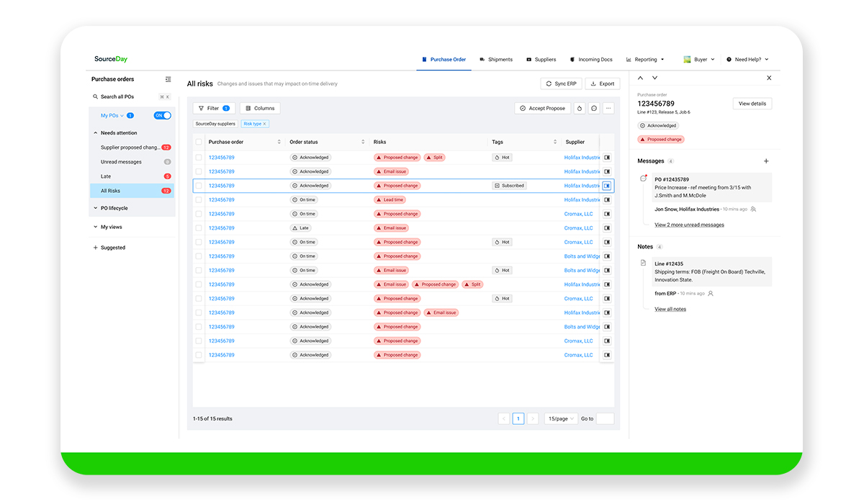Click the message bubble toolbar icon
This screenshot has width=864, height=504.
click(x=594, y=108)
